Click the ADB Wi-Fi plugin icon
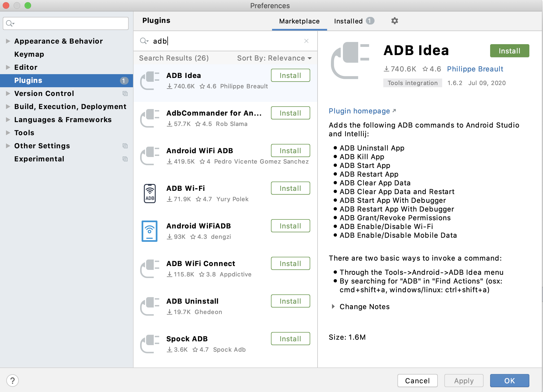This screenshot has width=543, height=392. (150, 194)
